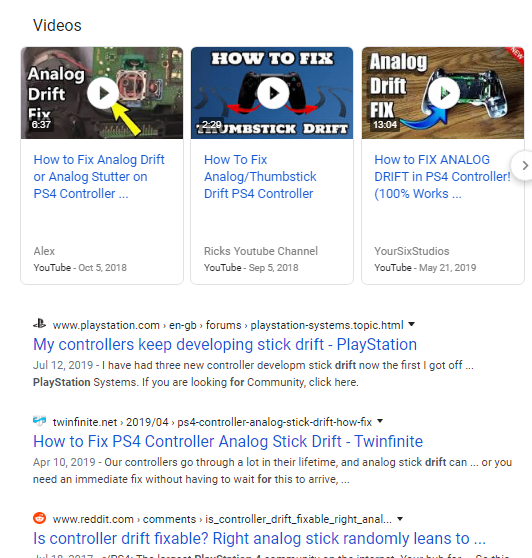Image resolution: width=532 pixels, height=558 pixels.
Task: Play the Thumbstick Drift video by Ricks Youtube Channel
Action: [x=273, y=93]
